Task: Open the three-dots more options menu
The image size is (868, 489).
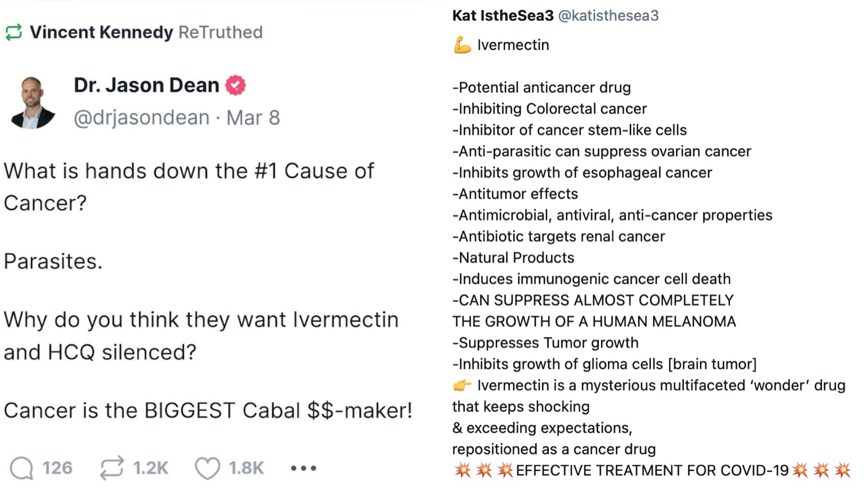Action: point(303,468)
